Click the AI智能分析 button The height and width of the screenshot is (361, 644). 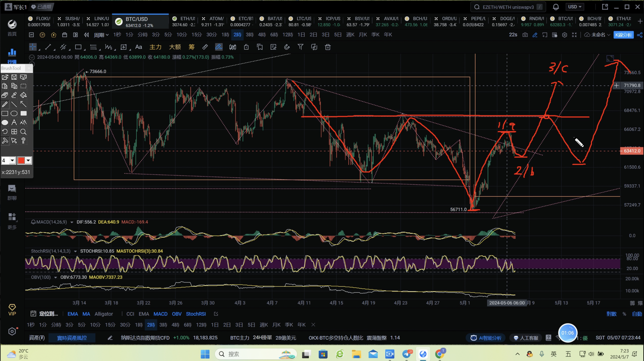click(486, 338)
